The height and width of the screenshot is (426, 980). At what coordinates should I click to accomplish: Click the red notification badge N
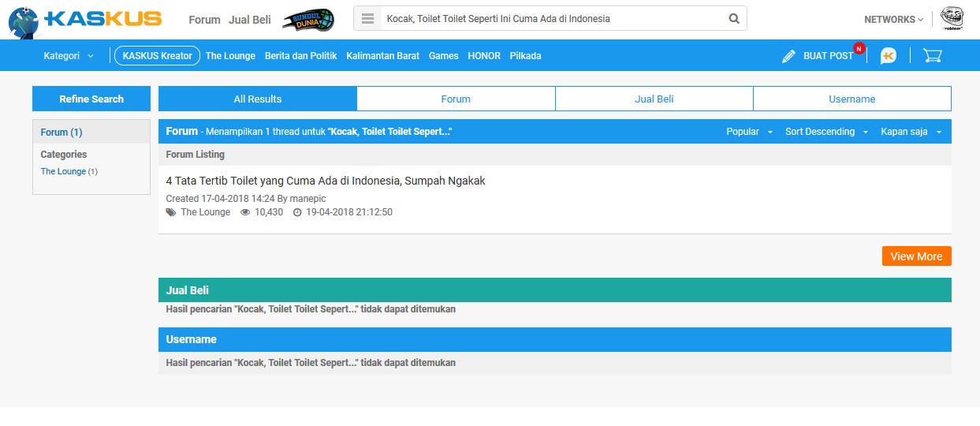tap(859, 48)
